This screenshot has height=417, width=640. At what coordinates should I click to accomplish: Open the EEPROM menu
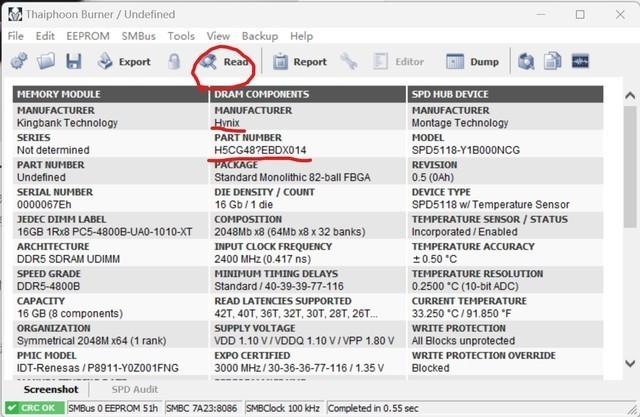pyautogui.click(x=88, y=36)
